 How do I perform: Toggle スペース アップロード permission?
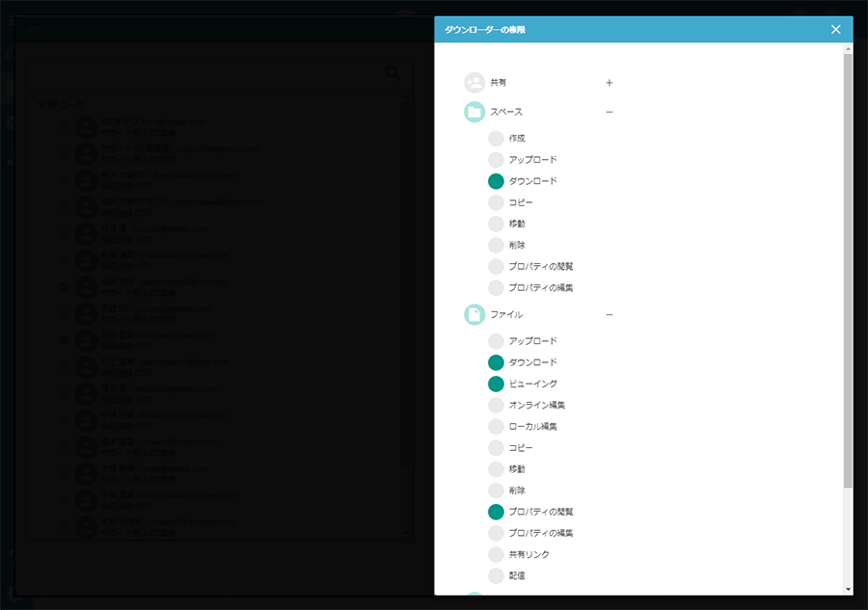(496, 160)
